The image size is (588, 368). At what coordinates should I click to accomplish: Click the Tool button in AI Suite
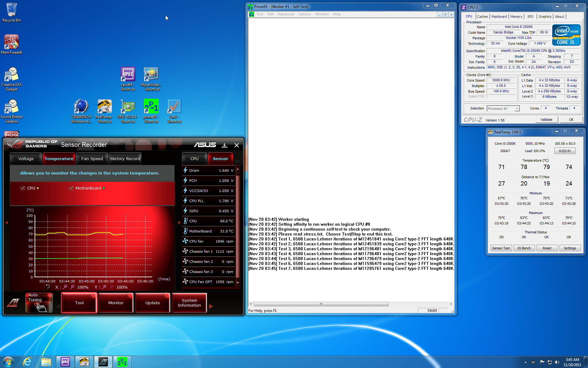click(x=79, y=303)
